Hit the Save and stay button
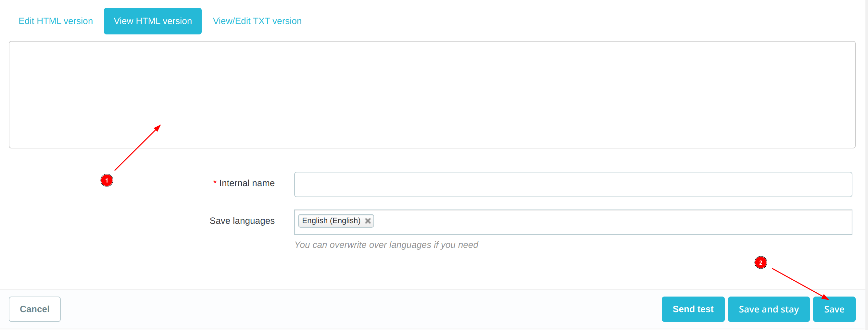This screenshot has width=868, height=330. click(768, 309)
